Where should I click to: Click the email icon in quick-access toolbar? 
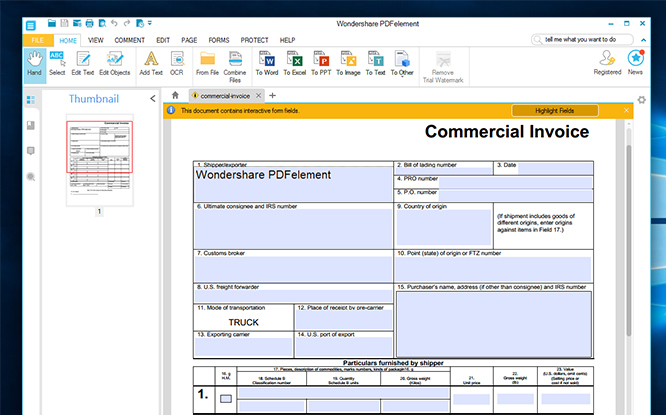coord(77,23)
